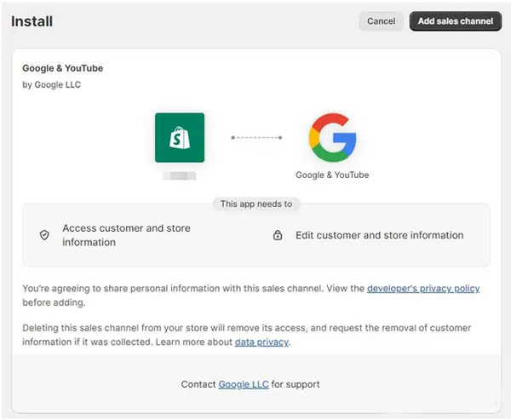The width and height of the screenshot is (511, 420).
Task: Click "Edit customer and store information" text
Action: [379, 235]
